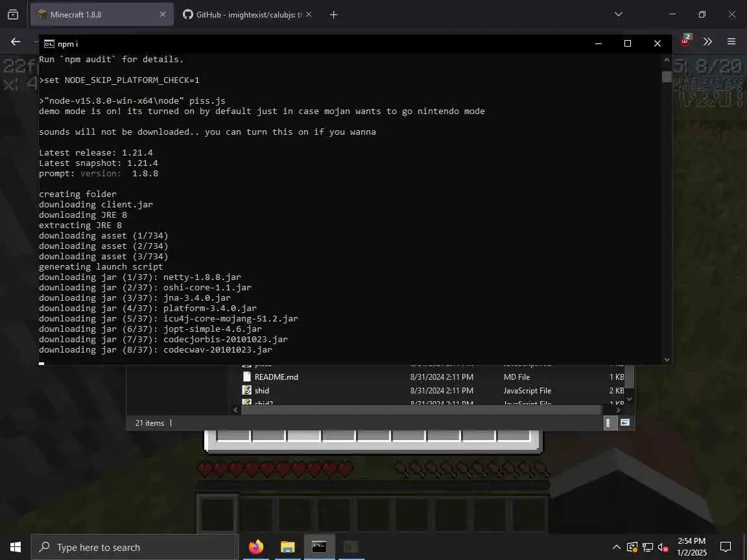The image size is (747, 560).
Task: Switch Explorer to details view
Action: tap(609, 423)
